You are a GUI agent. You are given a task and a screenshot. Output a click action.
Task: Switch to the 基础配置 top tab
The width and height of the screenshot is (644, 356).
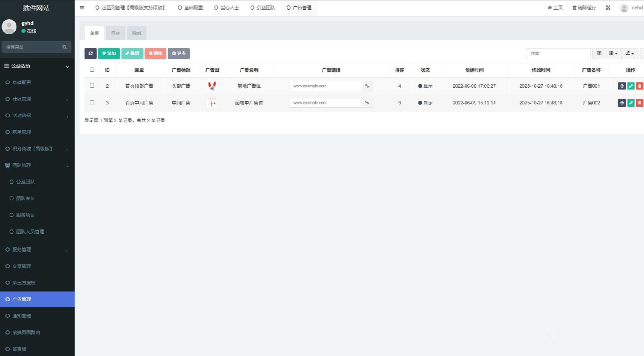point(191,8)
